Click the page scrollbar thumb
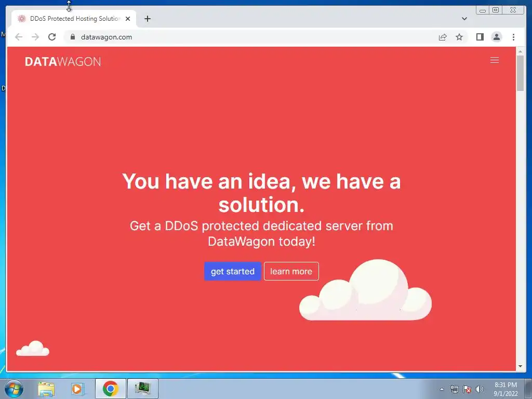 coord(520,73)
